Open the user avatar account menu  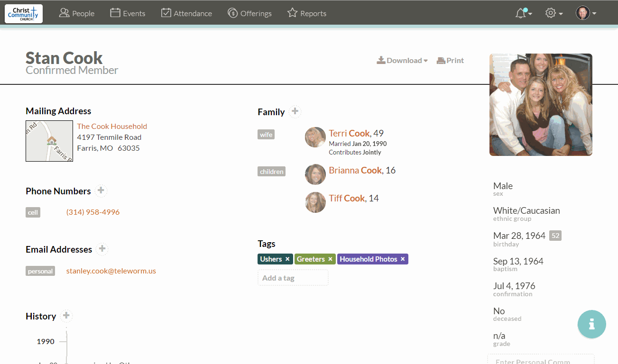click(x=586, y=13)
